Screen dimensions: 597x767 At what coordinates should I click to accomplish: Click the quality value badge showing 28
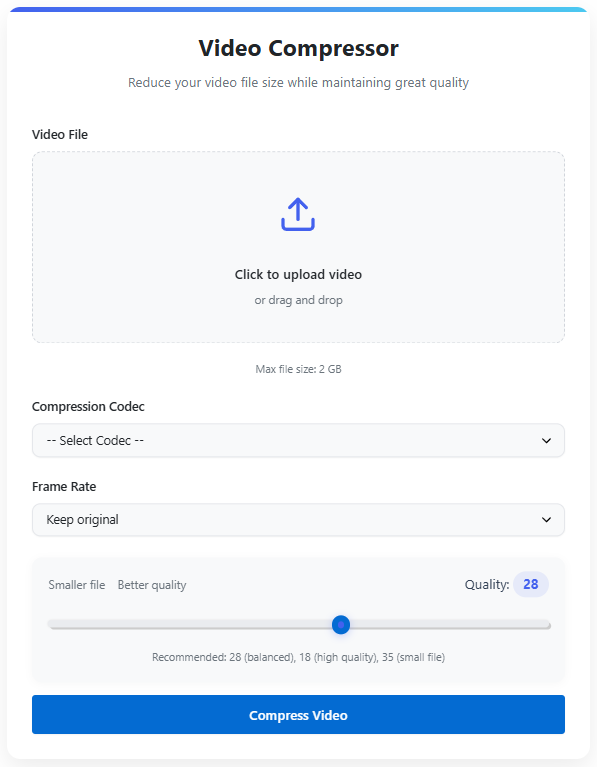pyautogui.click(x=530, y=584)
